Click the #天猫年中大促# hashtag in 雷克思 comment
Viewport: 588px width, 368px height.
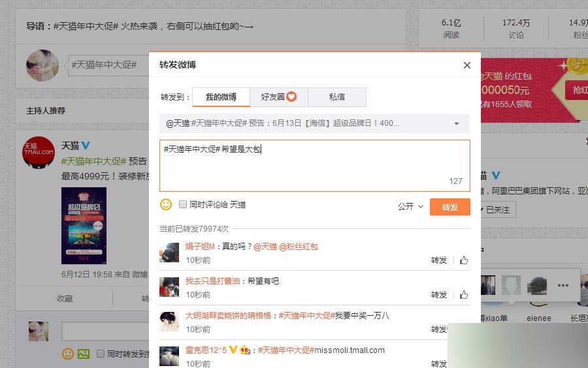286,350
